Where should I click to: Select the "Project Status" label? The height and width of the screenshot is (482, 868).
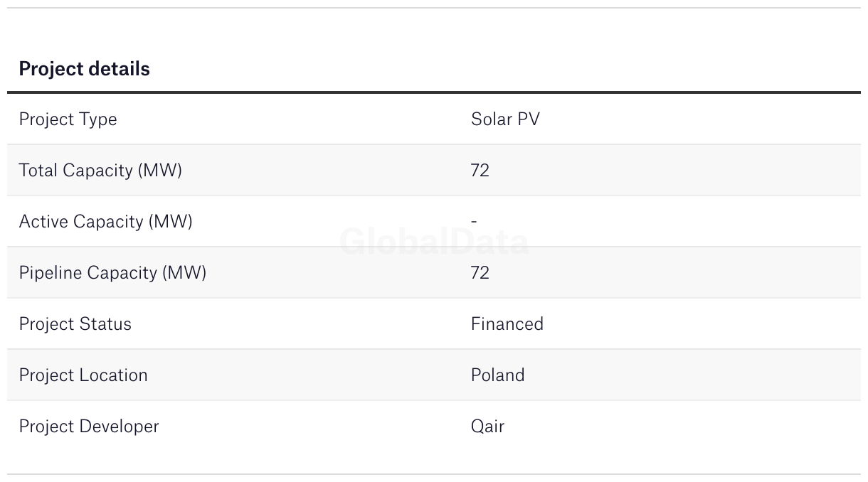pos(75,324)
